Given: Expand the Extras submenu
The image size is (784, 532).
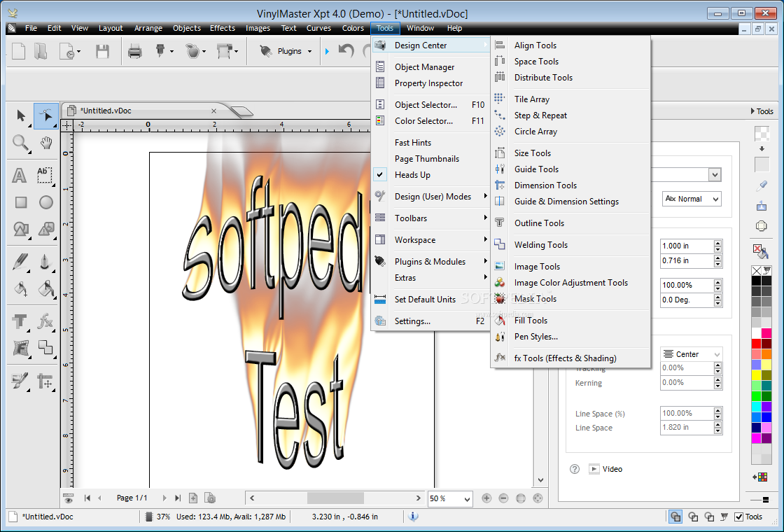Looking at the screenshot, I should click(430, 277).
